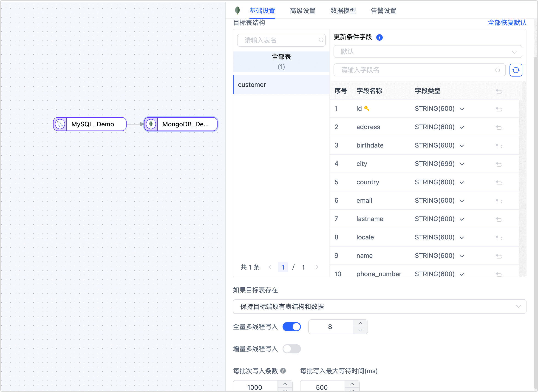The width and height of the screenshot is (538, 392).
Task: Open the 默认 update condition dropdown
Action: coord(427,51)
